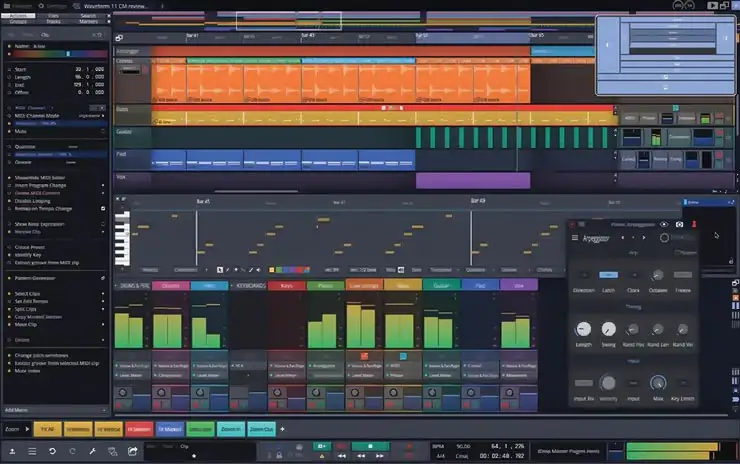Screen dimensions: 740x464
Task: Click the Arpeggiator power circle icon
Action: coord(664,238)
